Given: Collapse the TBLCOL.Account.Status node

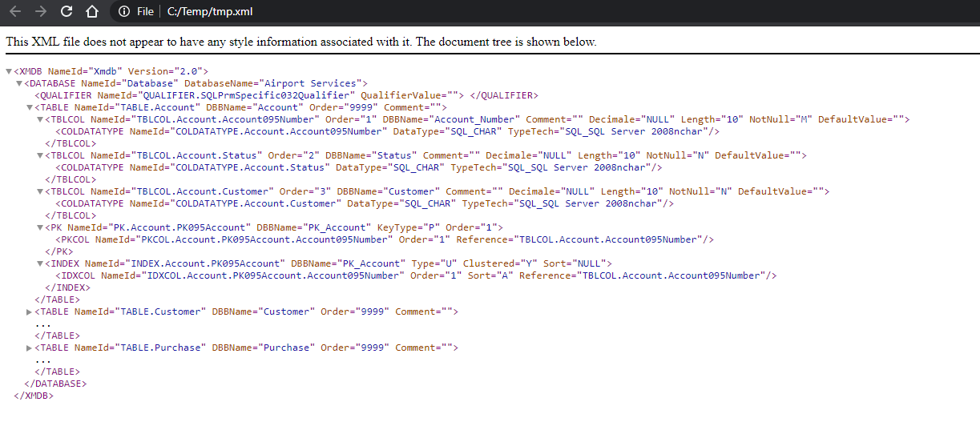Looking at the screenshot, I should (x=41, y=155).
